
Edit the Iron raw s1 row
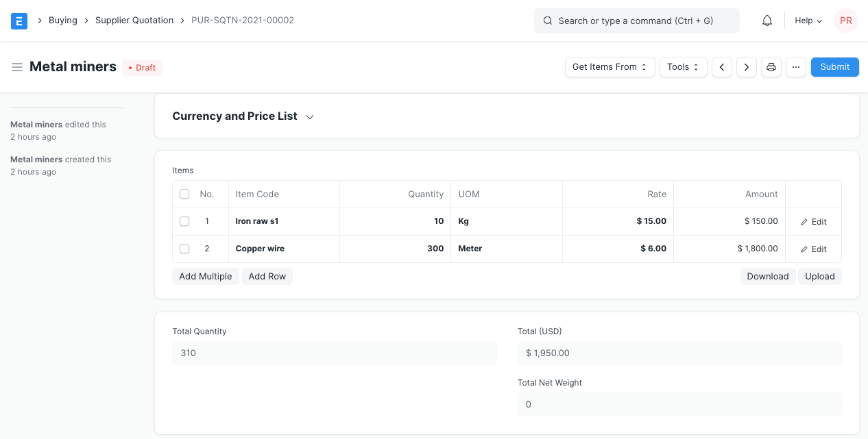813,222
